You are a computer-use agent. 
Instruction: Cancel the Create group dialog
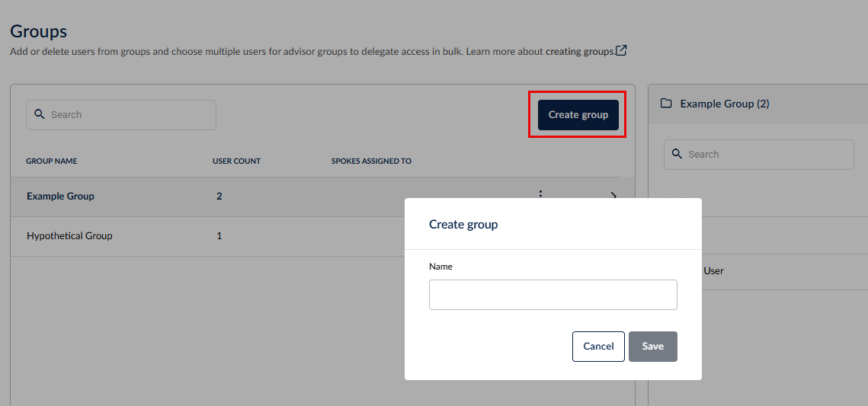598,347
